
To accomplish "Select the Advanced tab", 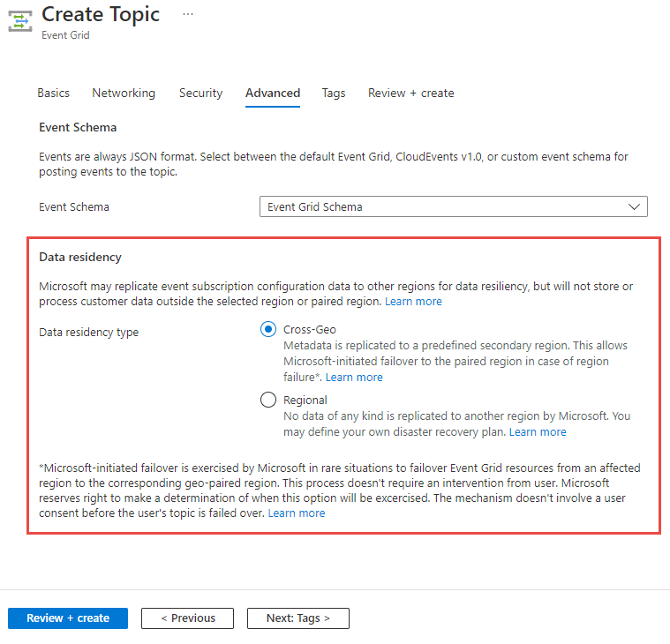I will 273,93.
